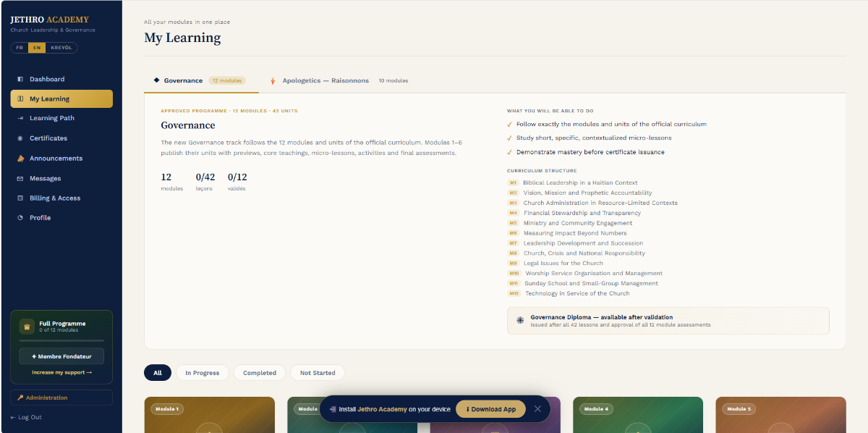Select M12 Technology in Service of the Church
The height and width of the screenshot is (433, 868).
coord(569,293)
